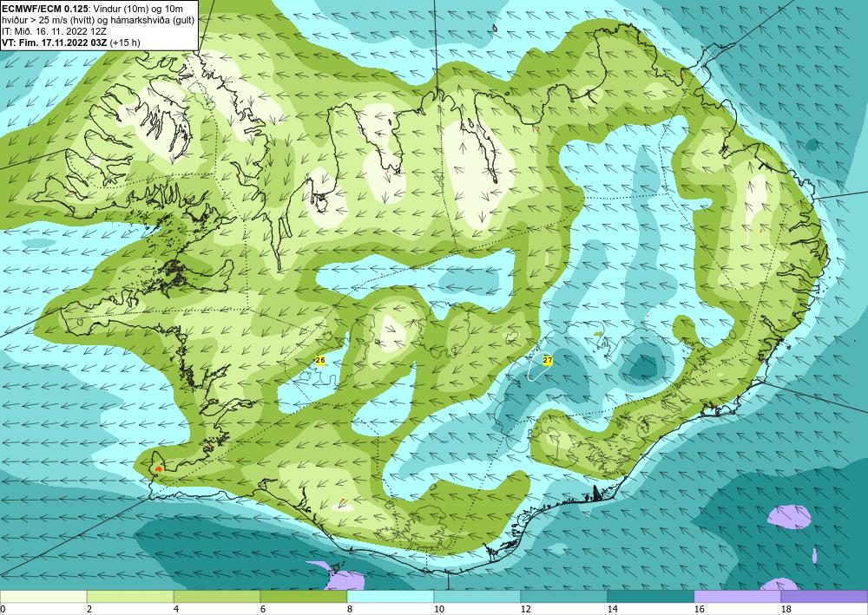Click the 'IT: Mið. 16. 11. 2022 12Z' line
This screenshot has height=615, width=868.
pyautogui.click(x=54, y=31)
